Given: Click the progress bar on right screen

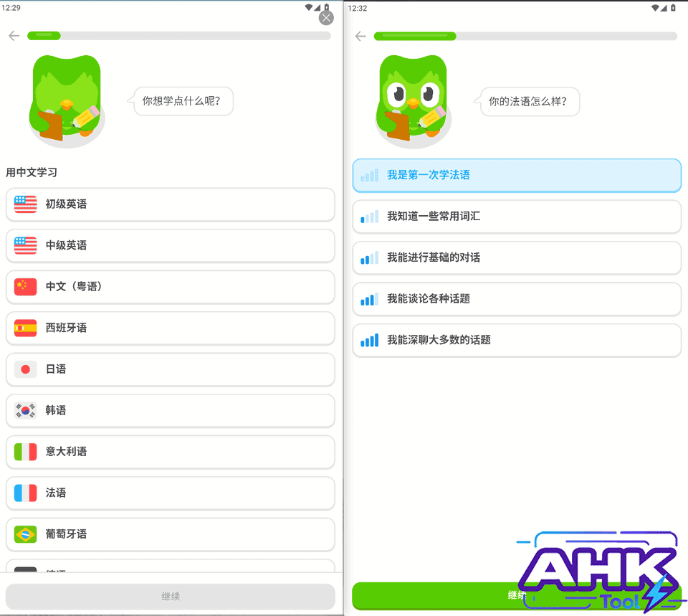Looking at the screenshot, I should coord(525,36).
